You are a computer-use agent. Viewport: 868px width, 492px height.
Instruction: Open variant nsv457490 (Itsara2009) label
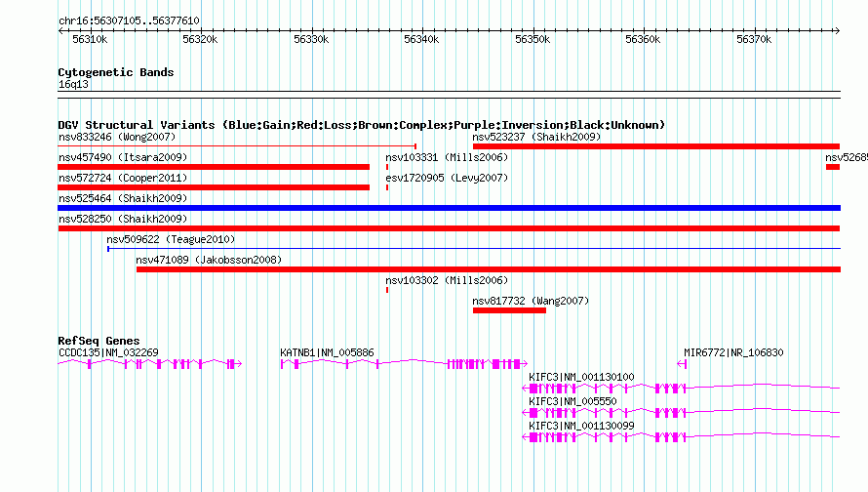pos(123,157)
